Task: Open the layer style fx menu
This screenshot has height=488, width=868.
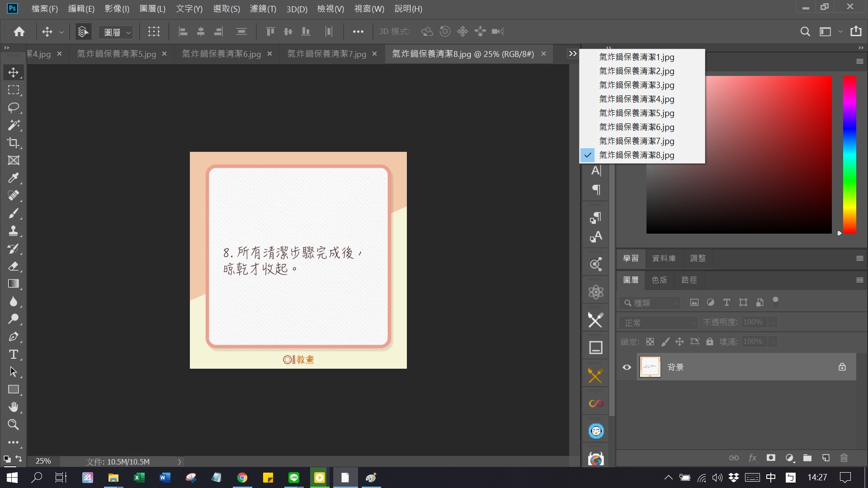Action: coord(753,458)
